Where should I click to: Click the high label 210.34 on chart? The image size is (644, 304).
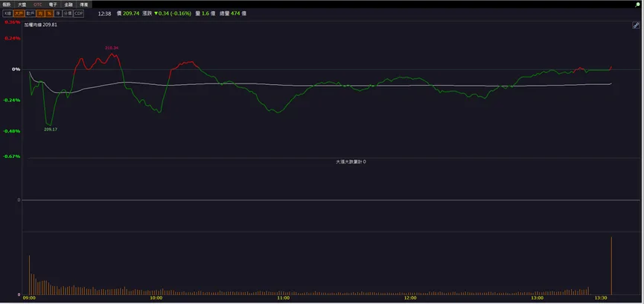112,48
